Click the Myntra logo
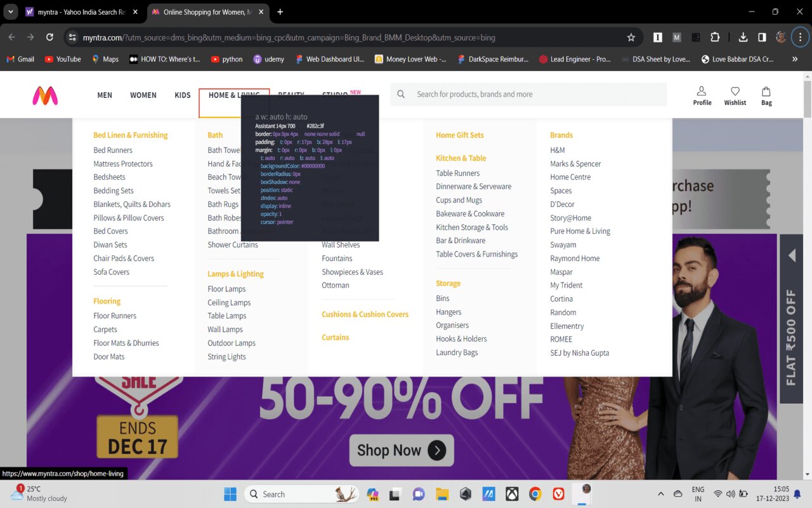The width and height of the screenshot is (812, 508). [x=44, y=94]
